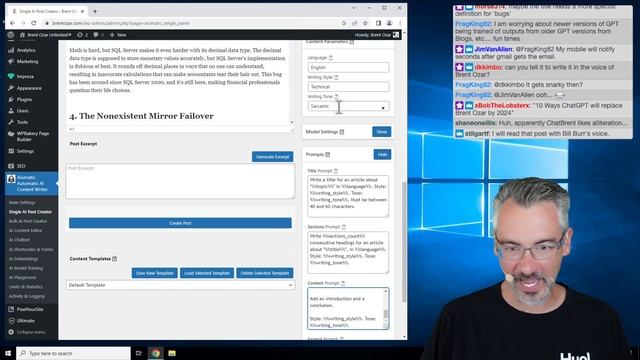Click Delete Selected Template button

coord(264,273)
